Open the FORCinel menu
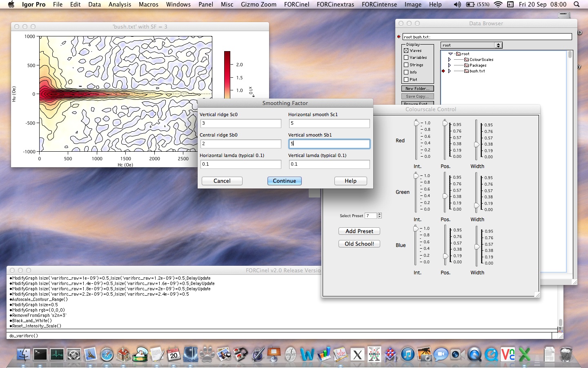Viewport: 588px width, 368px height. click(296, 4)
